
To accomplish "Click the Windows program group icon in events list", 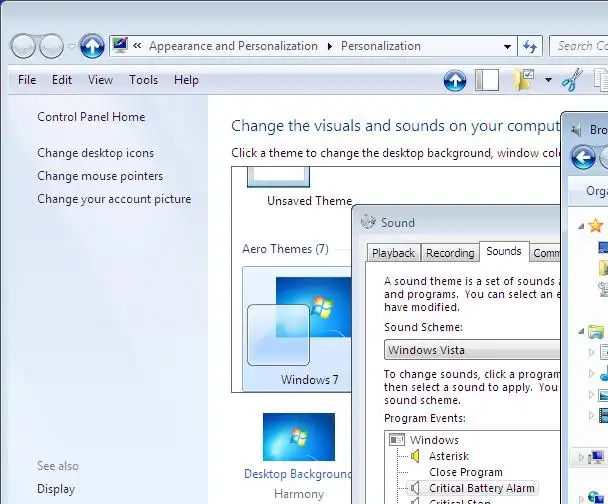I will [397, 440].
